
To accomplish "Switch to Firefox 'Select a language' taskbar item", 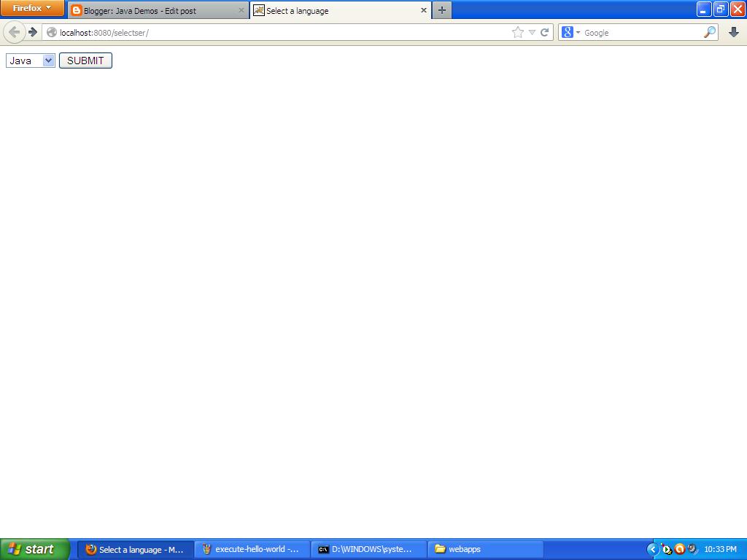I will coord(136,549).
